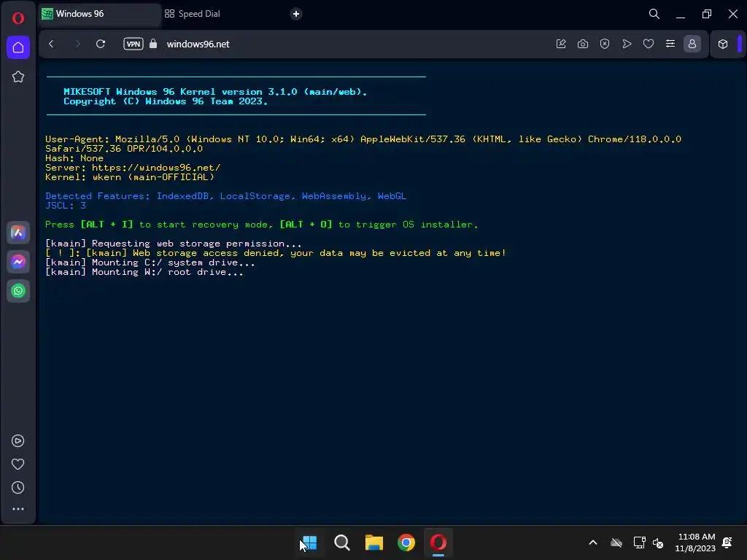Screen dimensions: 747x560
Task: Click 'Mounting C:/ system drive...' log line
Action: pyautogui.click(x=150, y=262)
